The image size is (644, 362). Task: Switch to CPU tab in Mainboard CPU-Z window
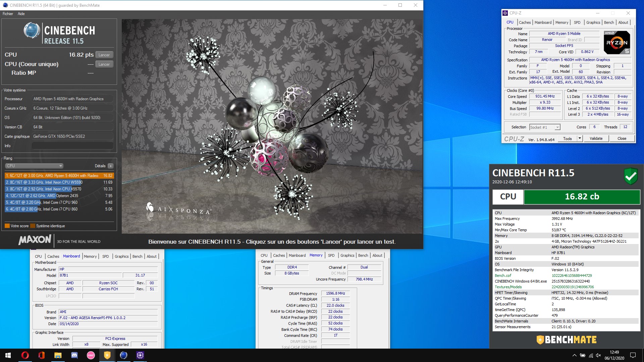click(x=38, y=256)
